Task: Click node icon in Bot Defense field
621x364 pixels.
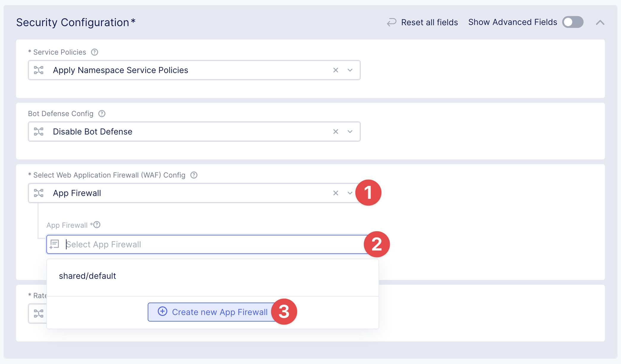Action: (39, 132)
